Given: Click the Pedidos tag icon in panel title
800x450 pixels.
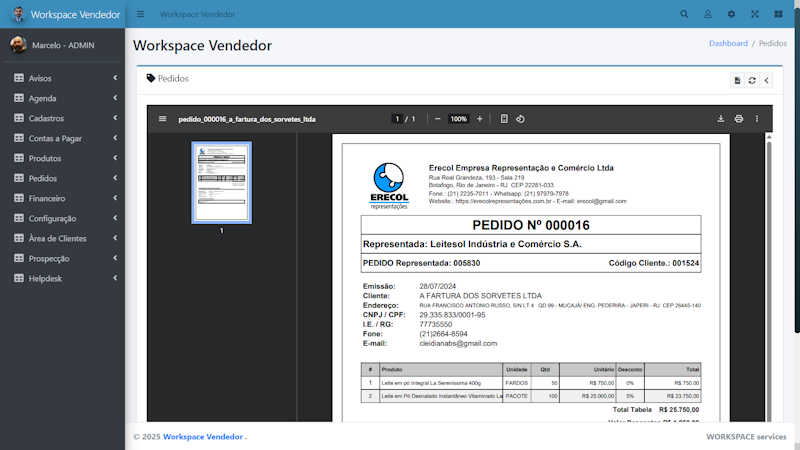Looking at the screenshot, I should [151, 78].
